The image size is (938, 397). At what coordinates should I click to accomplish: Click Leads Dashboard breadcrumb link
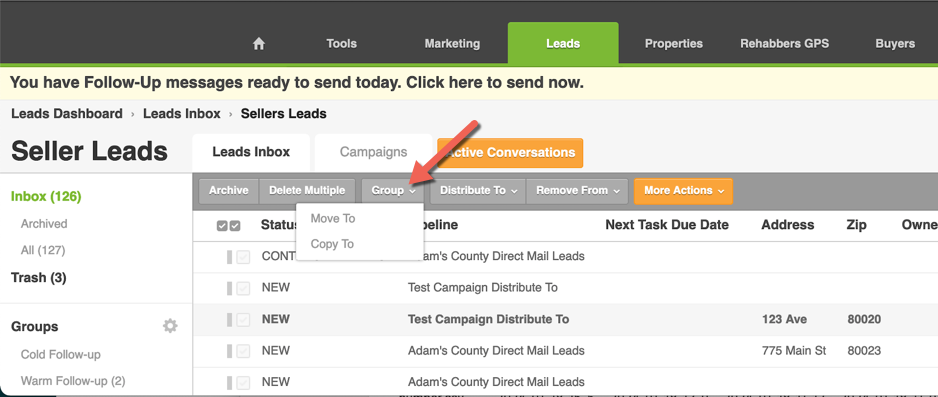pos(67,114)
